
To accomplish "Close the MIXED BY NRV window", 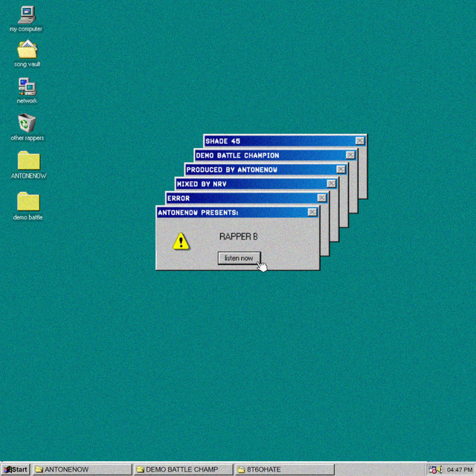I will click(331, 184).
